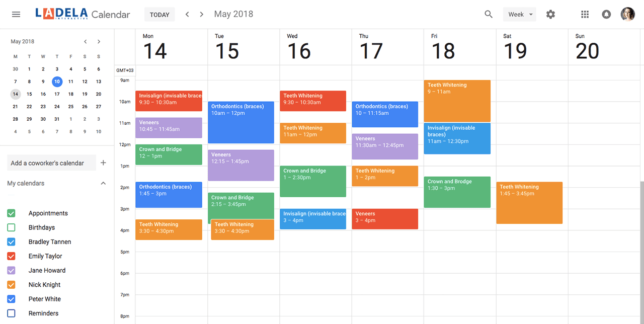Jump to today's date

click(159, 14)
